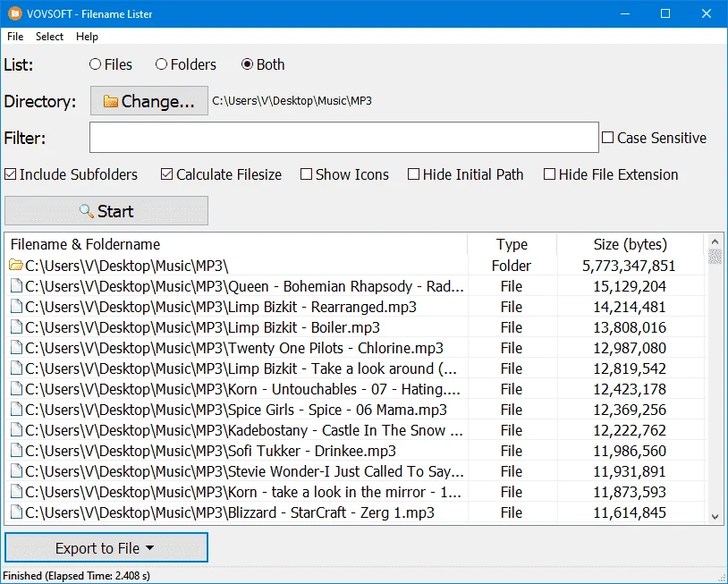
Task: Click inside the Filter text field
Action: [x=344, y=138]
